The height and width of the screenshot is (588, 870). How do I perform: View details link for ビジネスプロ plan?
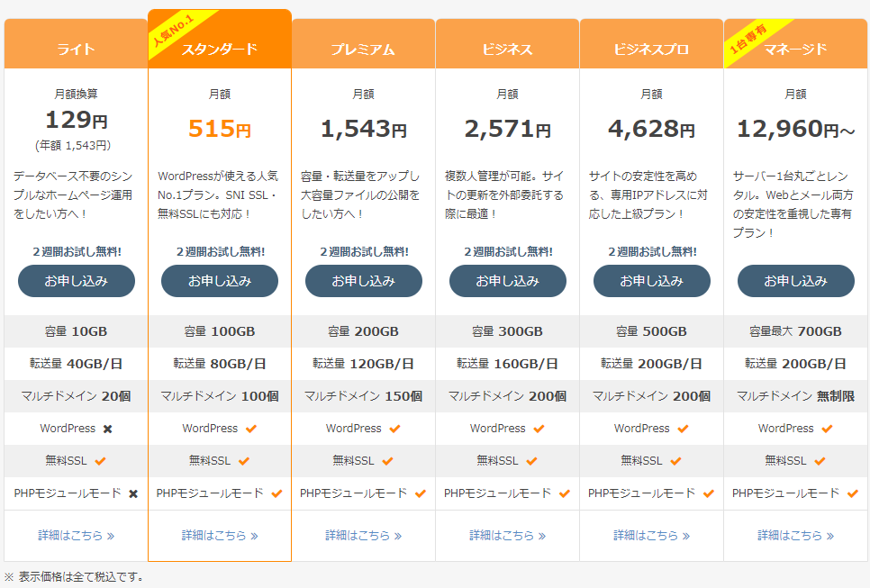coord(651,535)
